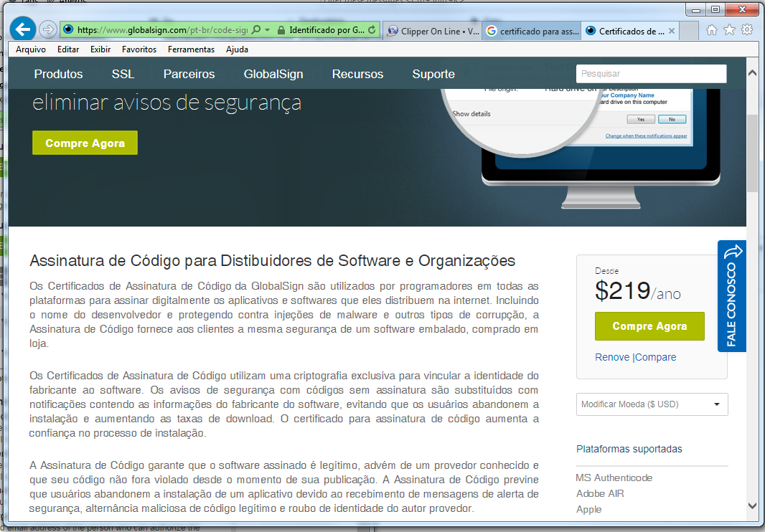Screen dimensions: 765x532
Task: Click the Refresh page icon
Action: click(x=372, y=29)
